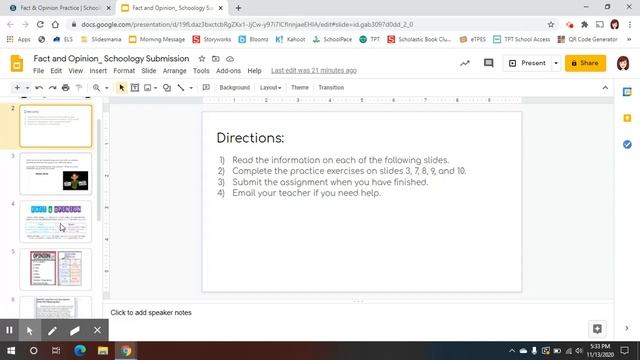The image size is (640, 360).
Task: Open the Layout dropdown
Action: click(x=270, y=87)
